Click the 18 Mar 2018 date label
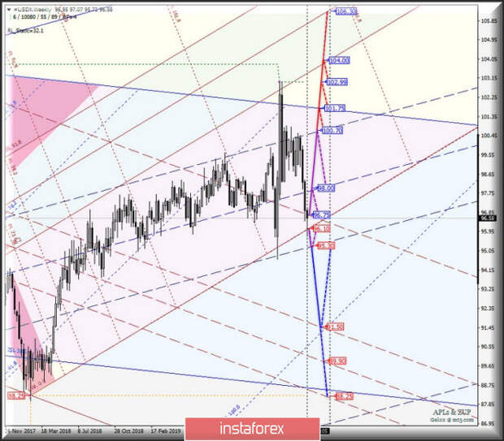 click(56, 430)
